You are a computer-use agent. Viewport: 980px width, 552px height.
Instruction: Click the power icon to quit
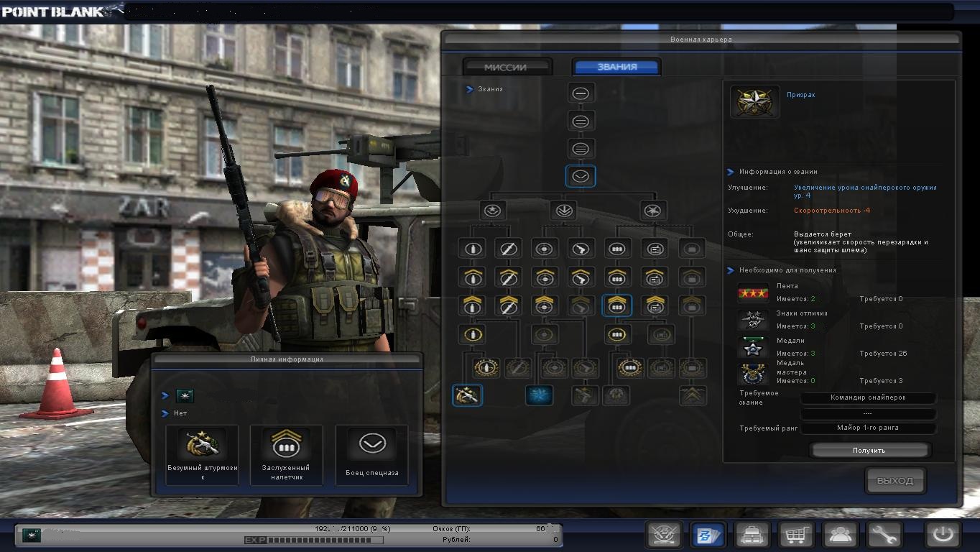[943, 535]
